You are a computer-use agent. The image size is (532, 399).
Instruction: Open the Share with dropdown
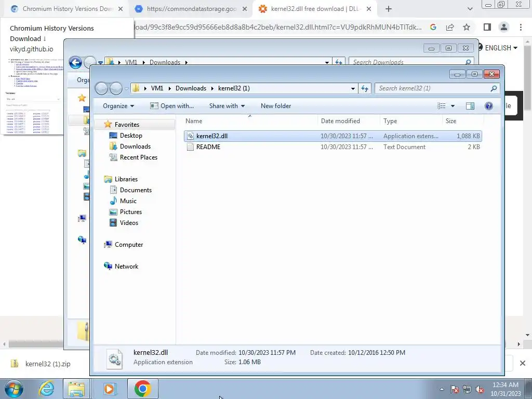(227, 106)
